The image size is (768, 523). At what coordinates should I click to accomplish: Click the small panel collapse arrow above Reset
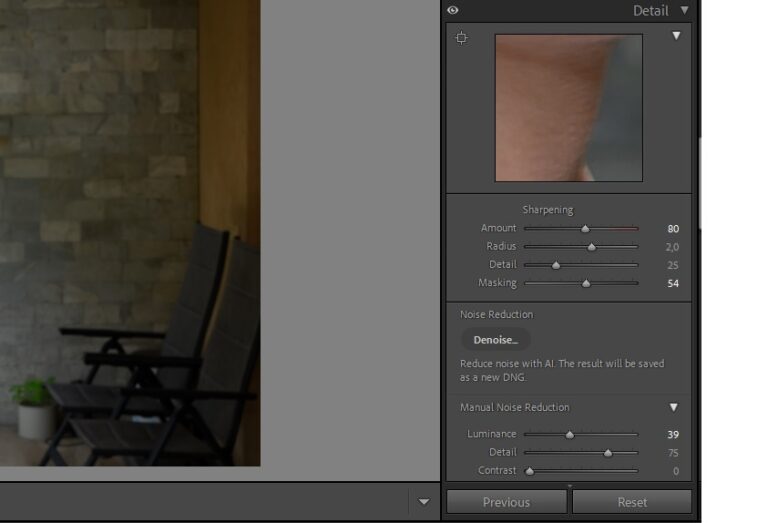(x=569, y=486)
